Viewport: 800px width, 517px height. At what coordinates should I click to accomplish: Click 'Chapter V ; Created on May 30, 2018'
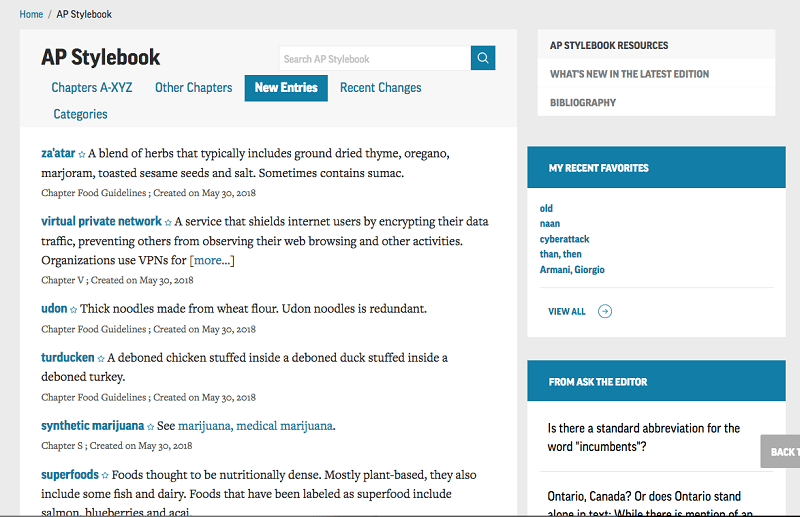117,280
